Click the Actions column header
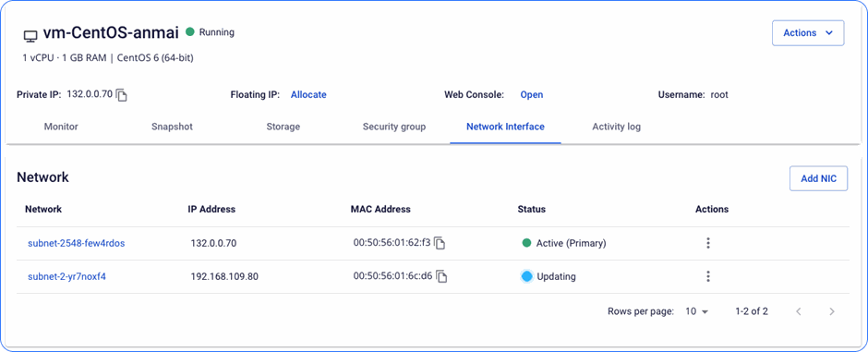 [712, 209]
